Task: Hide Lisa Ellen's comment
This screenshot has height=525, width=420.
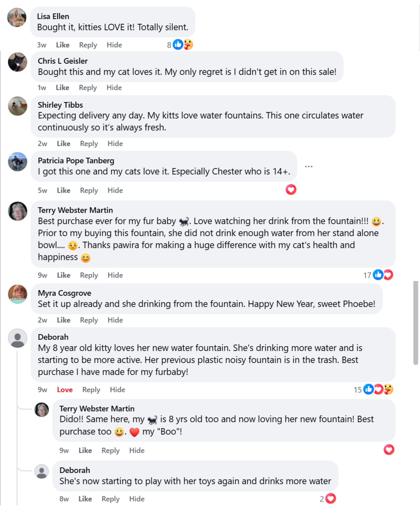Action: tap(114, 45)
